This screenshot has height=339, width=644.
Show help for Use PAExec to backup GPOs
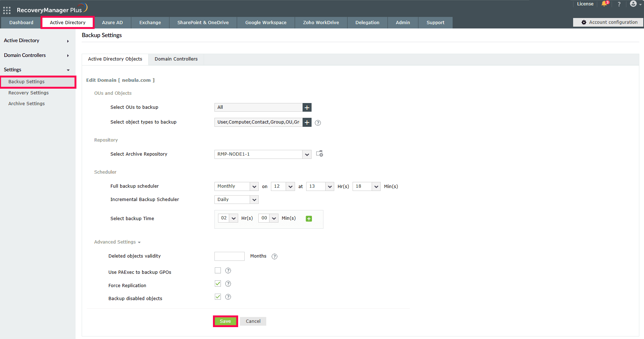point(228,271)
